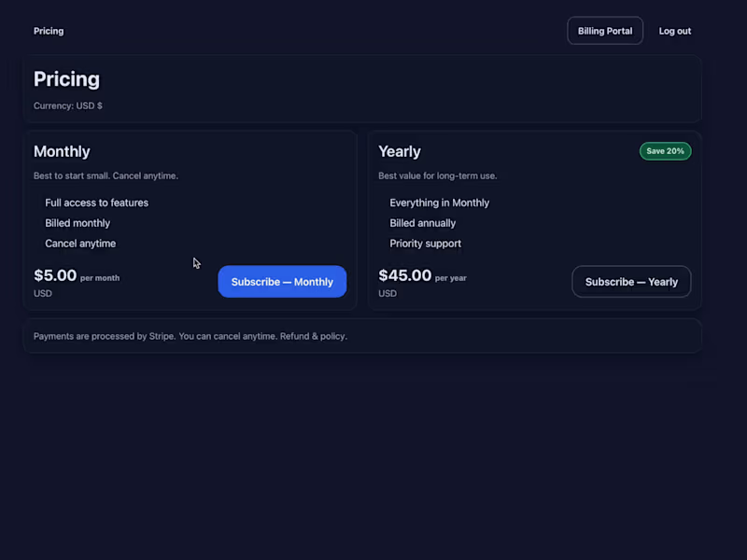Click the Subscribe — Monthly button
Screen dimensions: 747x560
click(282, 281)
